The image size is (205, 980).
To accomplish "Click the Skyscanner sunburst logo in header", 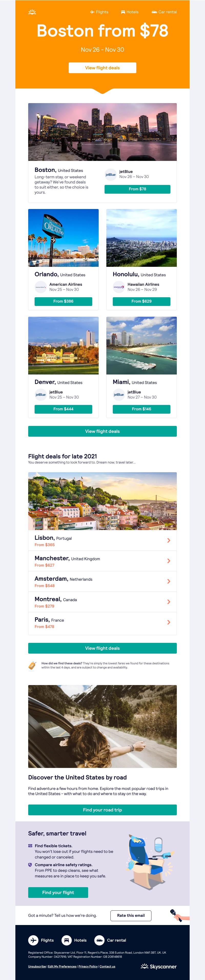I will pos(32,12).
